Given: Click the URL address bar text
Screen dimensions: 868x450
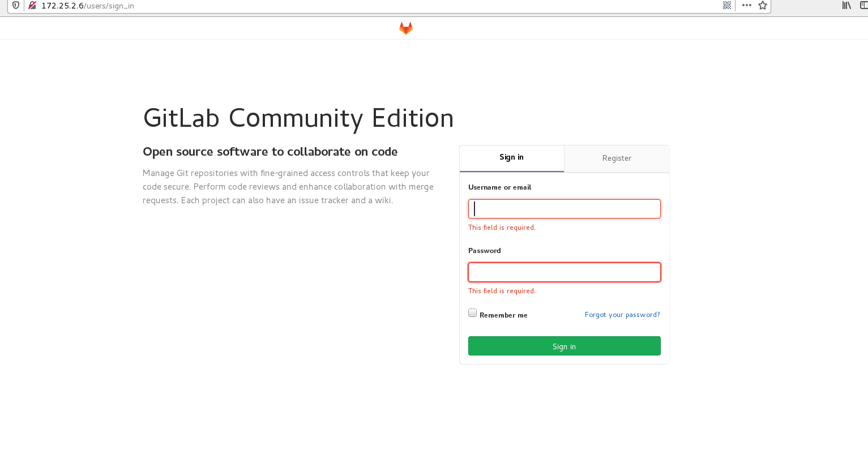Looking at the screenshot, I should [88, 6].
